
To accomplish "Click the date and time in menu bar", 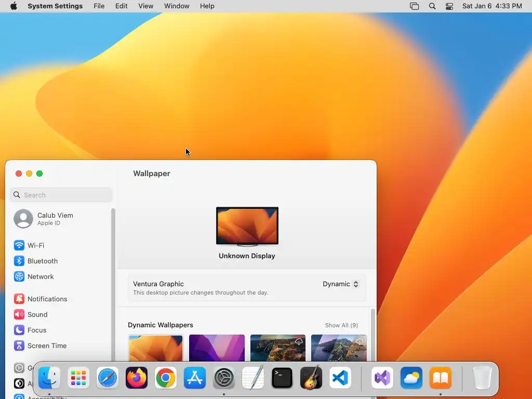I will 492,6.
